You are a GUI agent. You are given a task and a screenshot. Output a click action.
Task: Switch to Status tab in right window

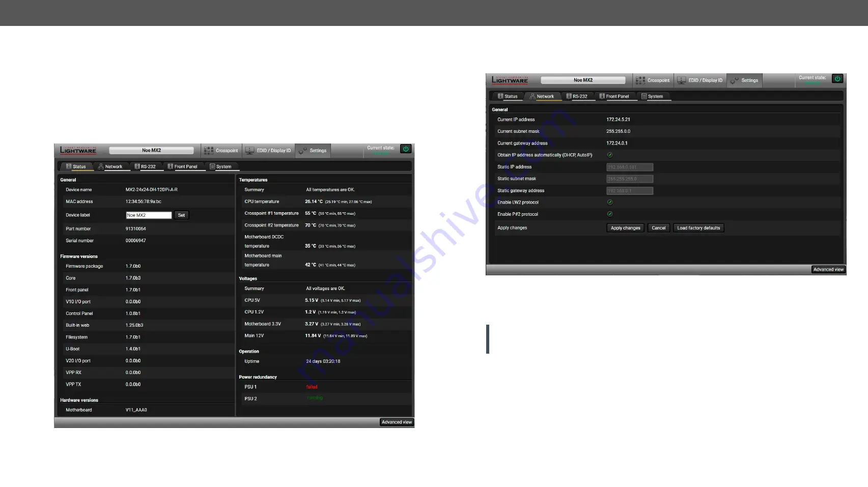coord(508,96)
